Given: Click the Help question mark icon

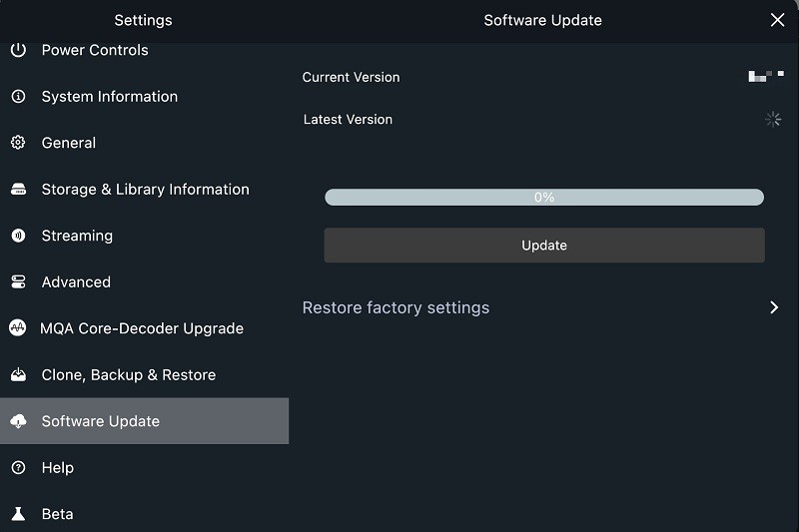Looking at the screenshot, I should 18,468.
